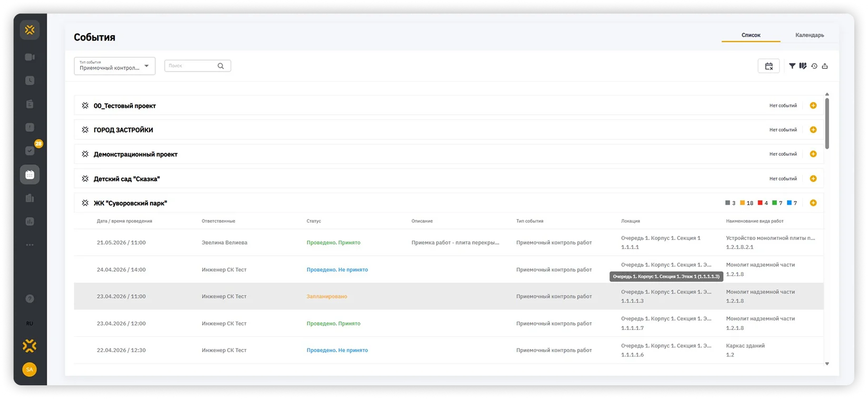The image size is (868, 399).
Task: Show more sidebar items via three dots
Action: pos(29,245)
